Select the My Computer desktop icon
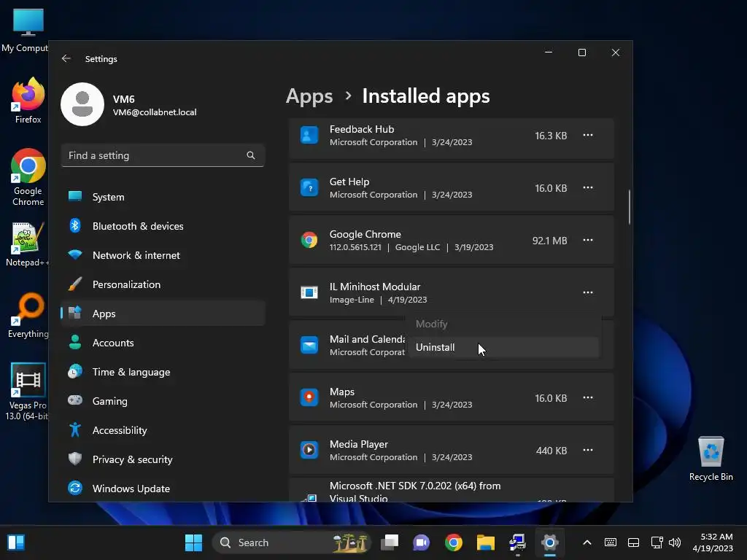This screenshot has height=560, width=747. coord(26,29)
